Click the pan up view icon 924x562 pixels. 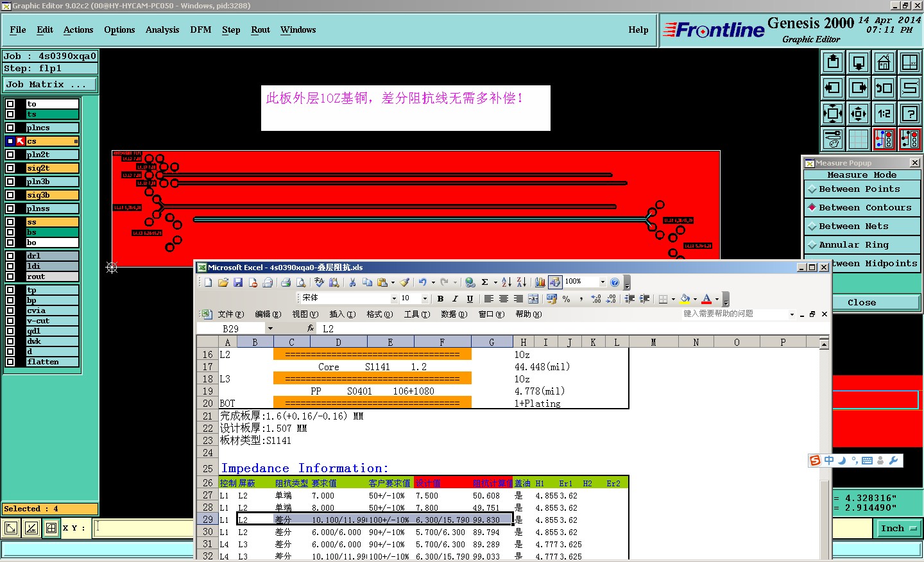click(x=833, y=62)
